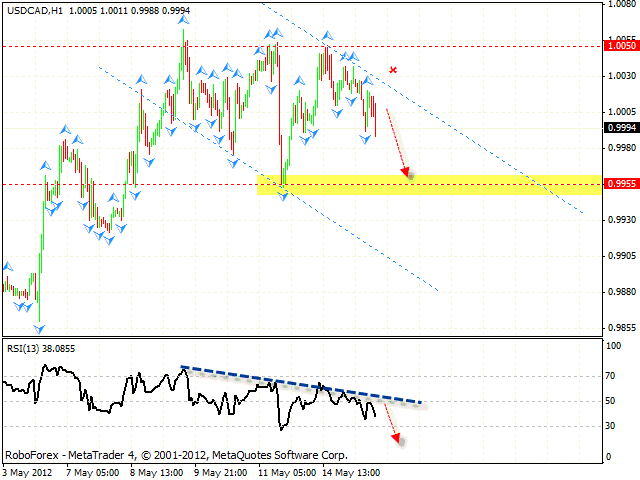The image size is (640, 480).
Task: Click the 0.9955 red price label
Action: pyautogui.click(x=621, y=184)
